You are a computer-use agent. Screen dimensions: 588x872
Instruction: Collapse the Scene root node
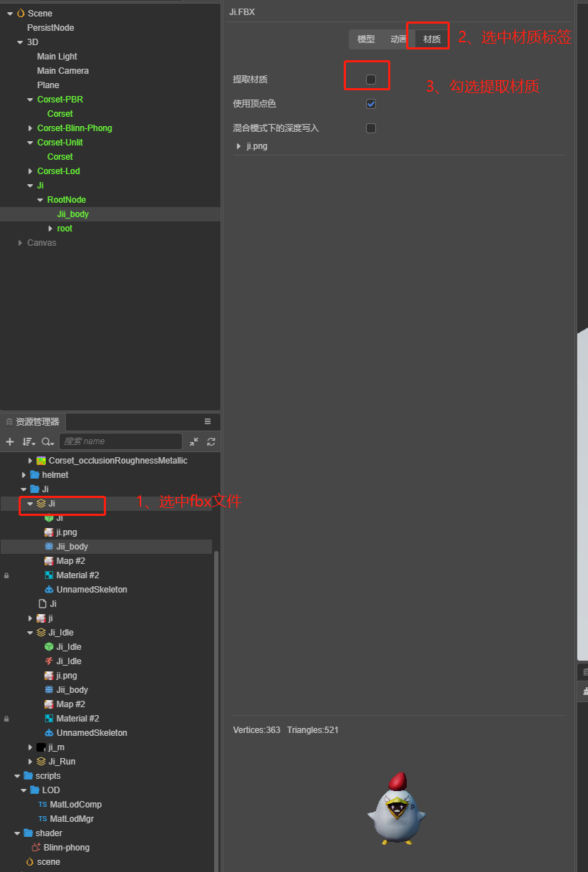pos(10,13)
